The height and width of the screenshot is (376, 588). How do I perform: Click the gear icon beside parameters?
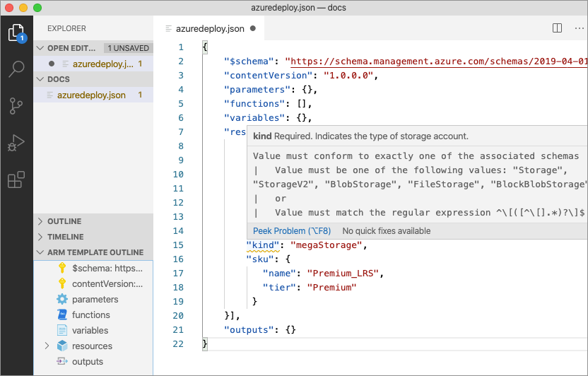tap(62, 300)
